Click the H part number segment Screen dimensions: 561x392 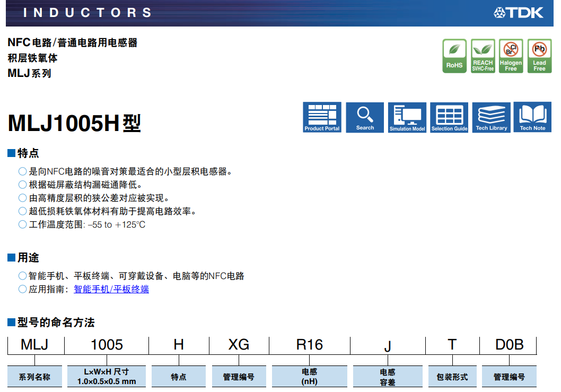click(179, 345)
